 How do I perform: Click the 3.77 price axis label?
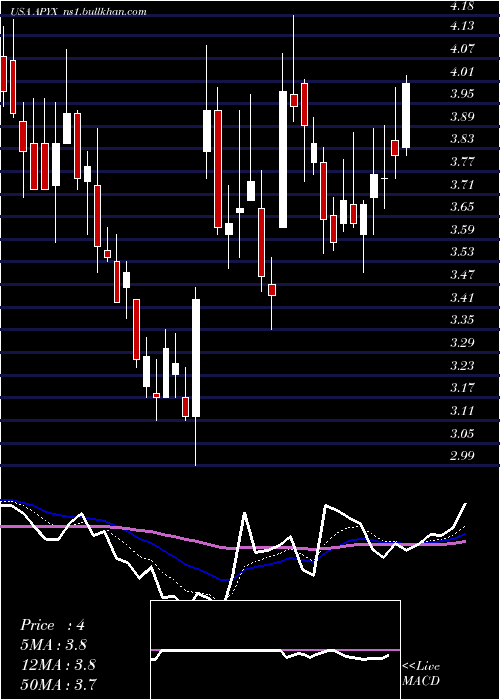coord(462,162)
